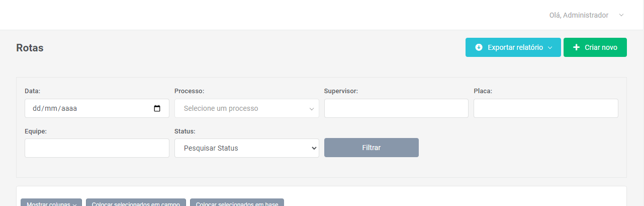Viewport: 644px width, 206px height.
Task: Open the Processo selection dropdown
Action: (x=241, y=108)
